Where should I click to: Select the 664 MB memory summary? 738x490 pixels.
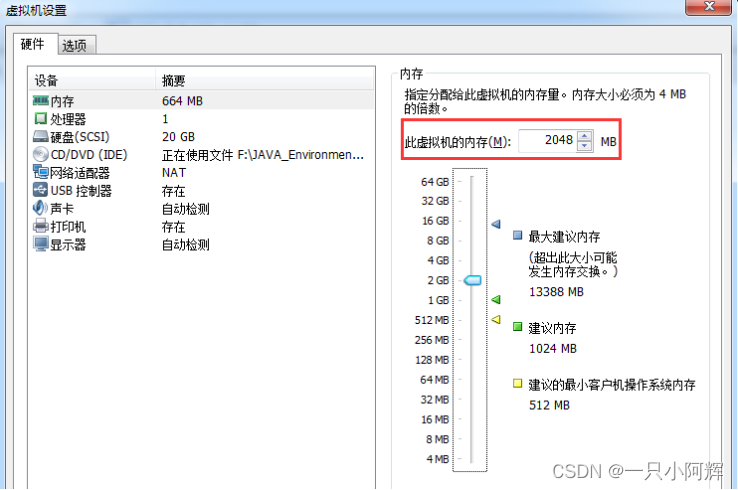(182, 101)
